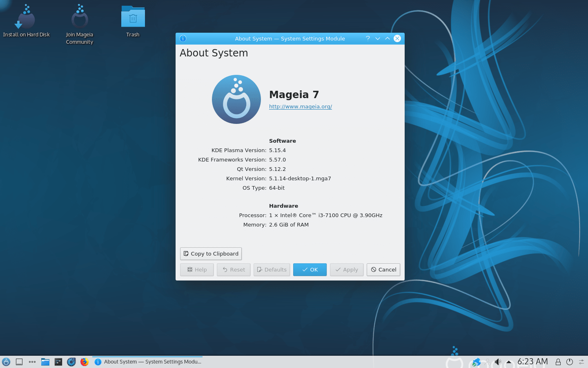Click the Mageia logo in About System
This screenshot has width=588, height=368.
click(236, 99)
